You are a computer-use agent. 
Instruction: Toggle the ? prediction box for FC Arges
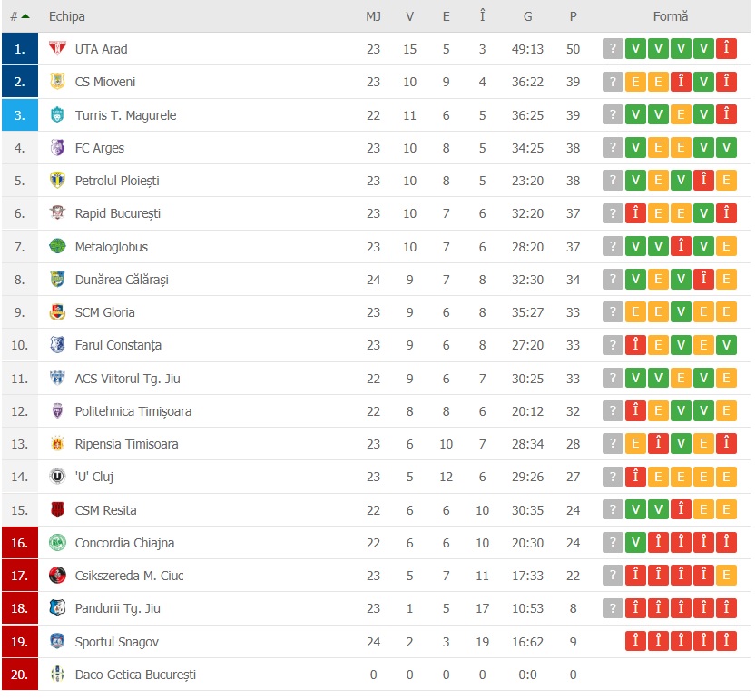click(612, 148)
